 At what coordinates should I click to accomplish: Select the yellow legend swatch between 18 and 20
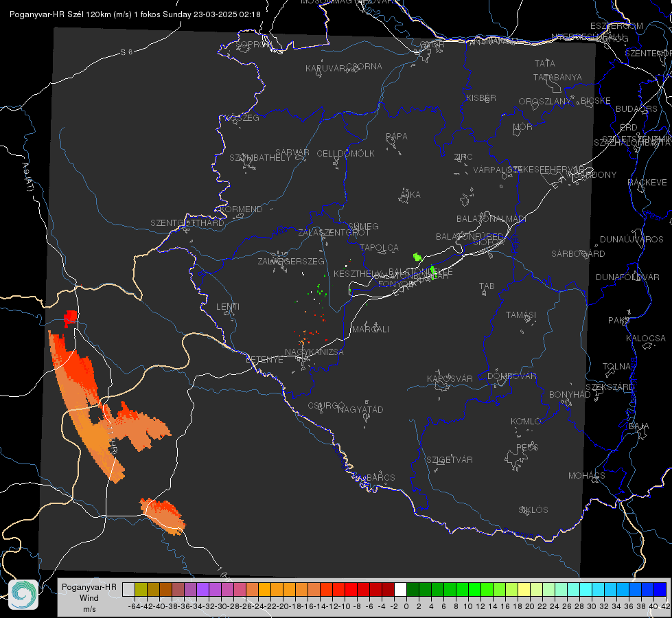tap(524, 589)
